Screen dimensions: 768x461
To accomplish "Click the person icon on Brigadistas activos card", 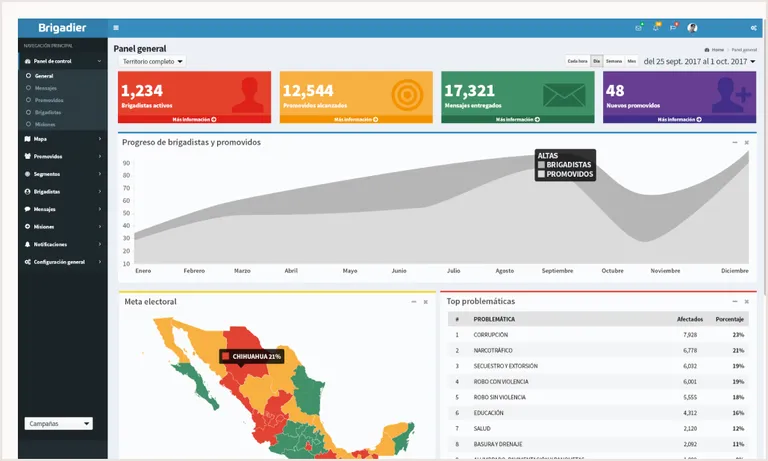I will [x=248, y=95].
